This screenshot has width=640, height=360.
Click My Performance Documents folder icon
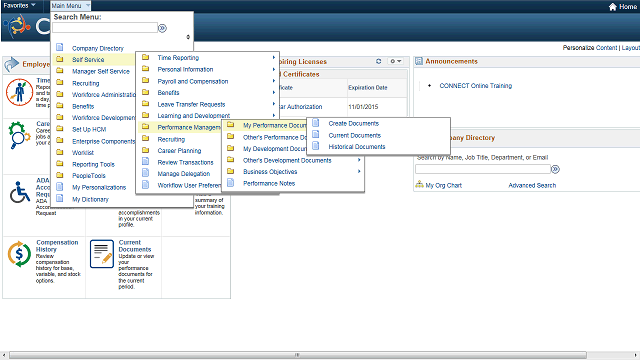(231, 125)
